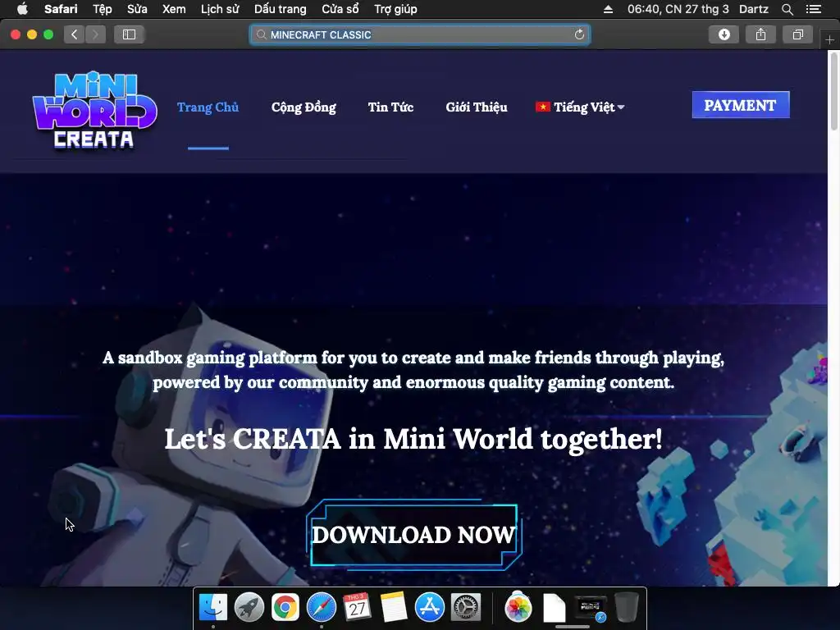This screenshot has height=630, width=840.
Task: Open Photos from the Dock
Action: pyautogui.click(x=518, y=608)
